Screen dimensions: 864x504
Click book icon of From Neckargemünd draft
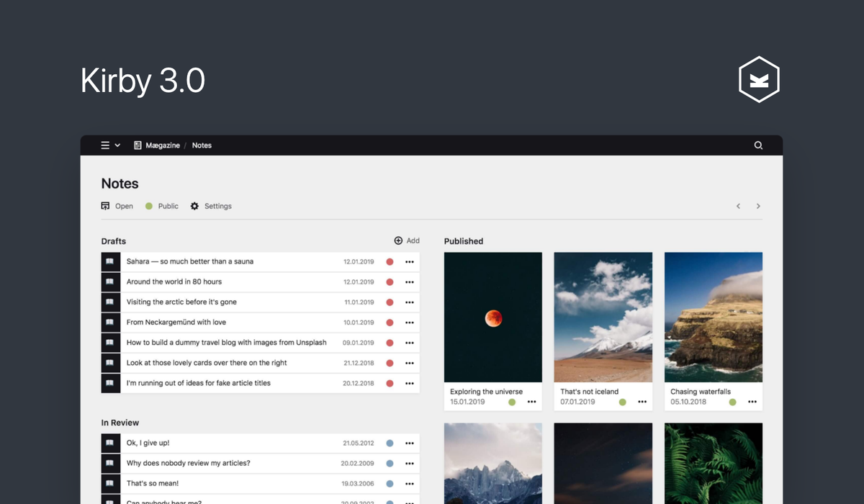click(110, 322)
